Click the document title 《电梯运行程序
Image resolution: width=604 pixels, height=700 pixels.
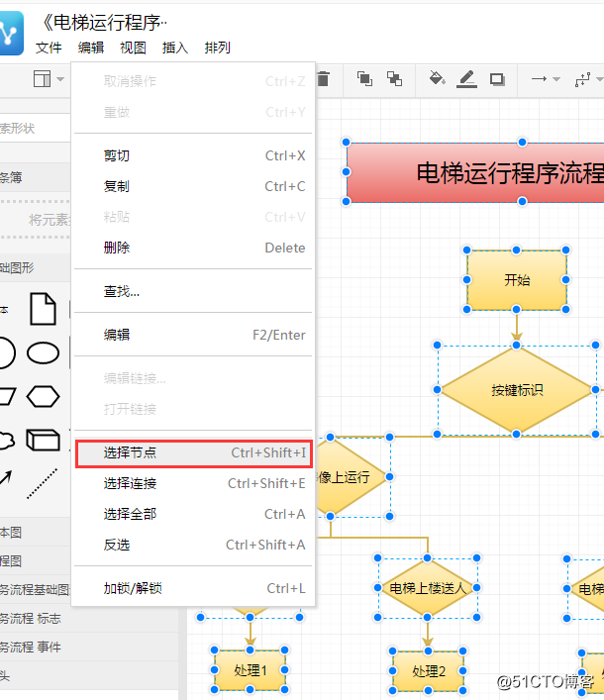pyautogui.click(x=104, y=23)
